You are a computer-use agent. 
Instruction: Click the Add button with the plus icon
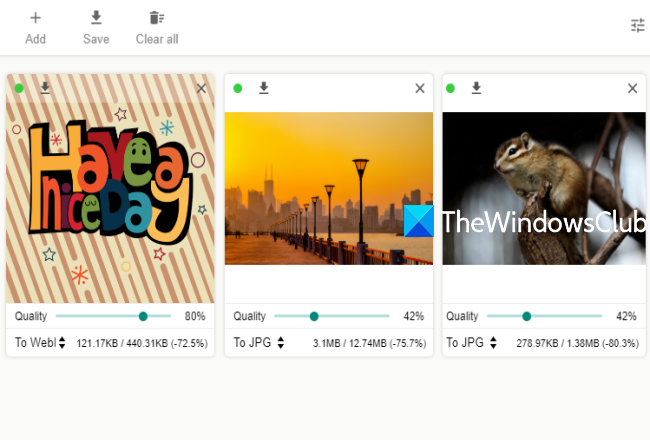pos(35,28)
